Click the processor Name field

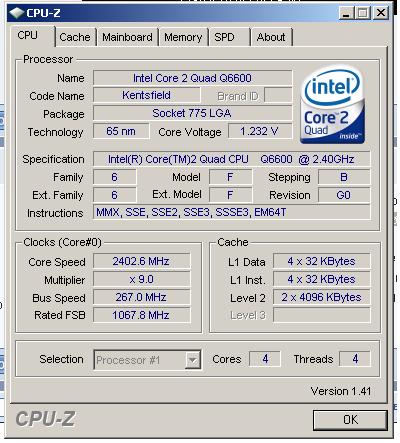[192, 78]
